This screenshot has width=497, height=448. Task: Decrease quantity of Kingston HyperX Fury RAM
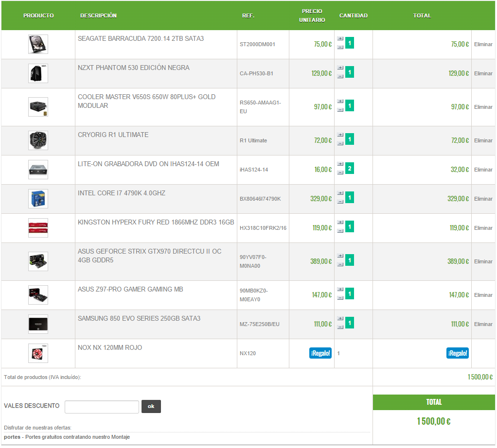point(340,231)
